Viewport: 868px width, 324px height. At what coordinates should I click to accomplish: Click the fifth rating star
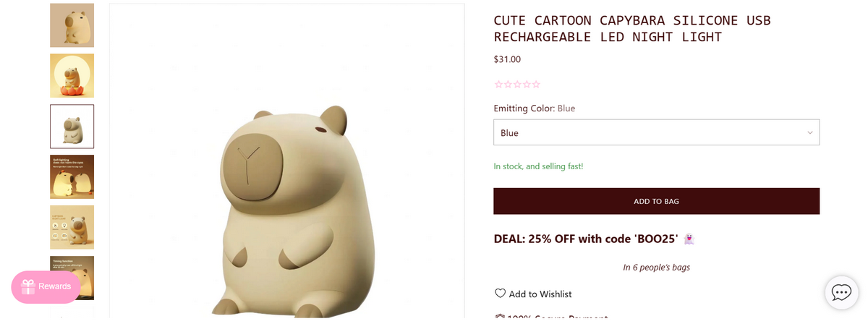536,85
